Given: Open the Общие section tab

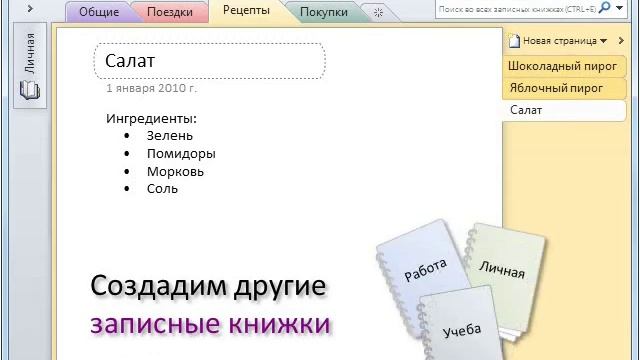Looking at the screenshot, I should point(99,12).
